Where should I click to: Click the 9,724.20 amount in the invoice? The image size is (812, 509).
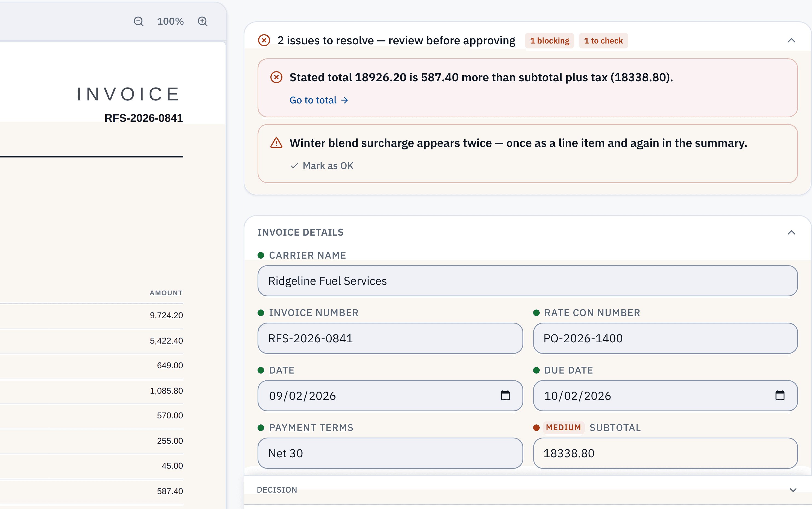(x=167, y=316)
